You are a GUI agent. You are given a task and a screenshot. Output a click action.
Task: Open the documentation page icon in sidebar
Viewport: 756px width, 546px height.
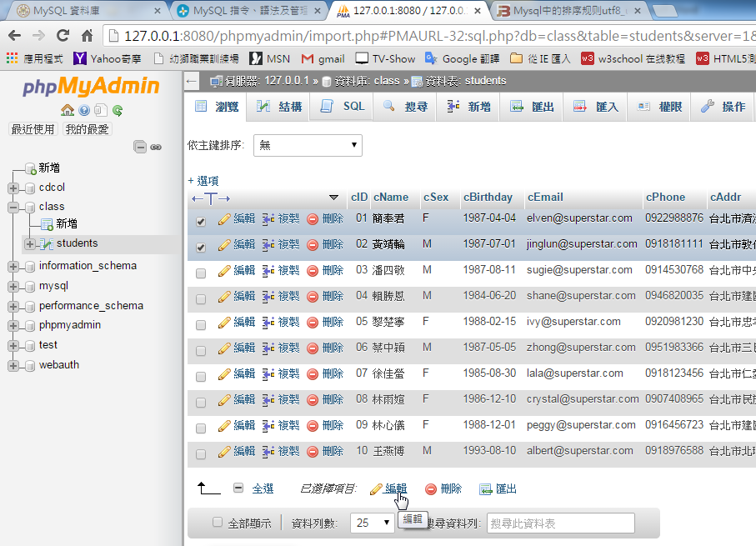(x=101, y=111)
